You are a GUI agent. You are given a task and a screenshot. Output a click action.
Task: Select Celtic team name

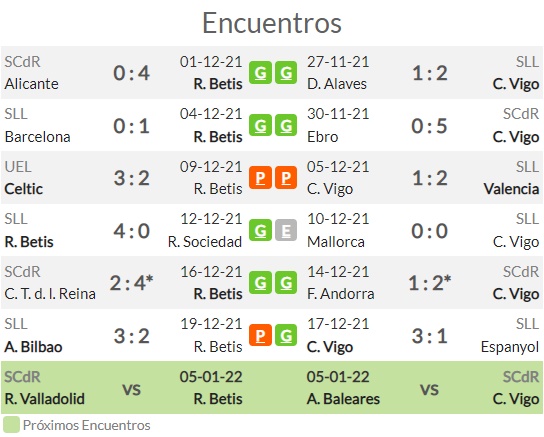[x=24, y=189]
